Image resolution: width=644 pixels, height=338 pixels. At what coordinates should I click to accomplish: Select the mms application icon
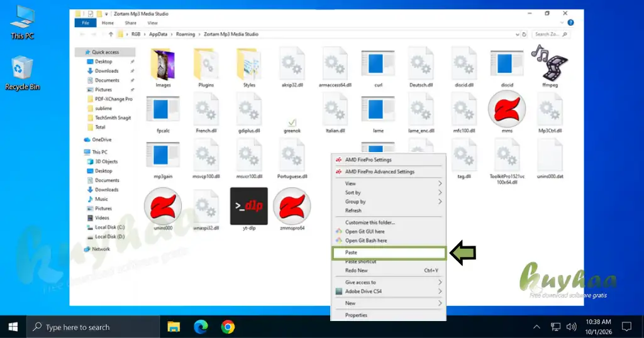click(507, 109)
